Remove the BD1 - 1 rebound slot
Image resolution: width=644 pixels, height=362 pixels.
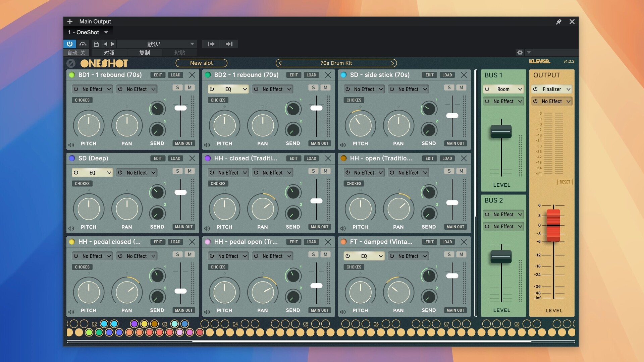[192, 75]
